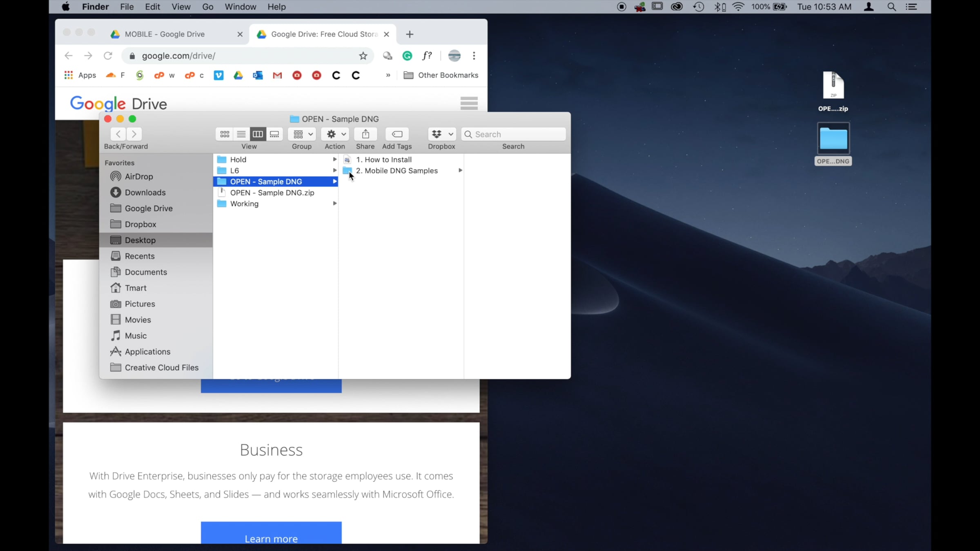The height and width of the screenshot is (551, 980).
Task: Switch Finder to list view
Action: point(241,134)
